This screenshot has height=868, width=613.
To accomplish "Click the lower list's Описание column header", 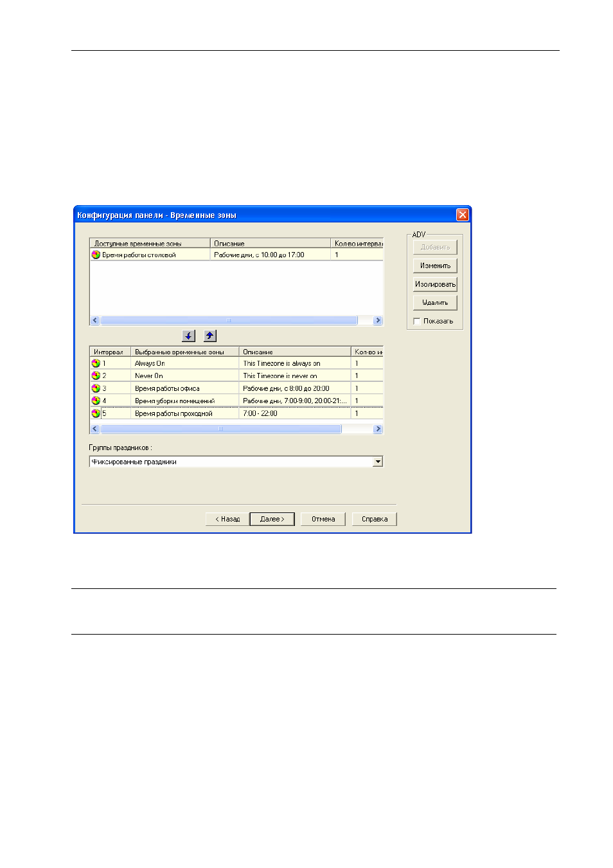I will [295, 352].
